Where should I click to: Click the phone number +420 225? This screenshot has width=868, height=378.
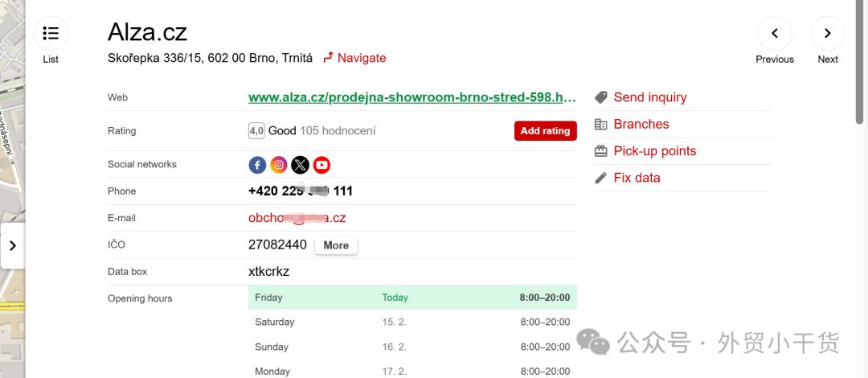301,191
